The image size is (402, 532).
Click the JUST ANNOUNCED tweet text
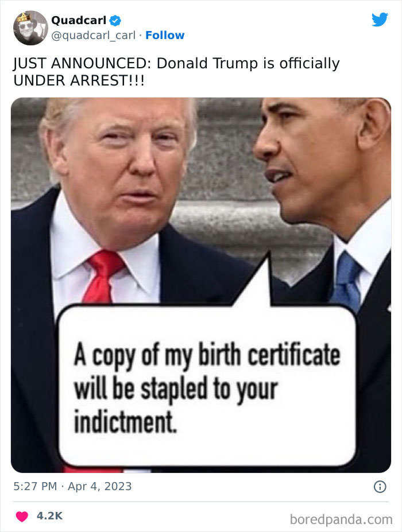[x=176, y=72]
